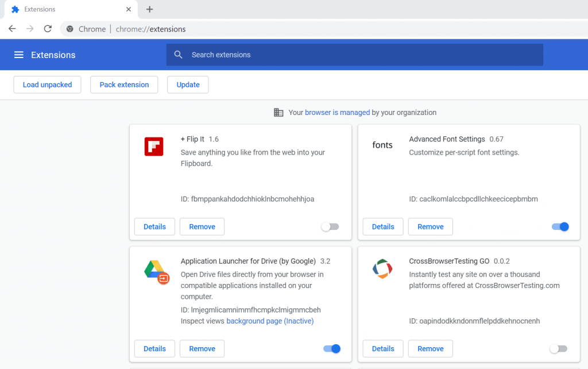Click the ID fbmppankahdodchhioklnbcmohehhjoa text
Viewport: 588px width, 369px height.
247,199
